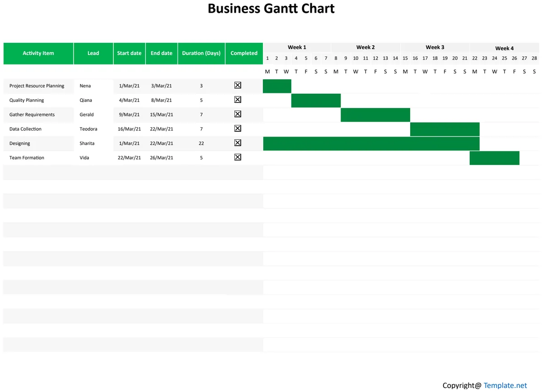Click day number 10 in Week 2
This screenshot has height=392, width=542.
(x=355, y=58)
